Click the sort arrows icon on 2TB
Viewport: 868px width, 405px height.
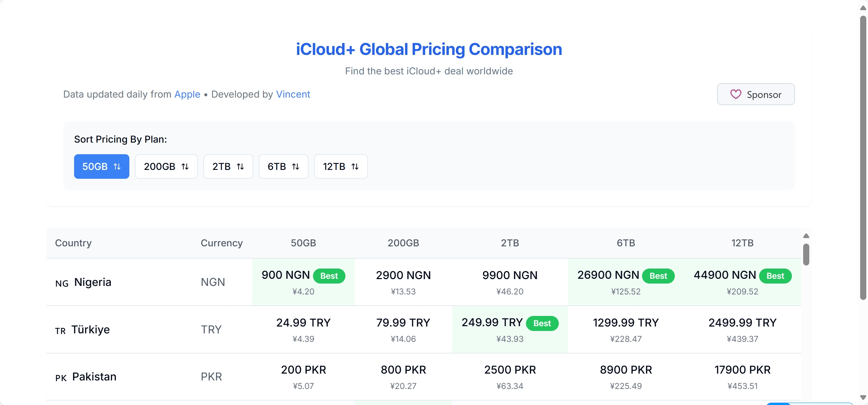pos(240,167)
